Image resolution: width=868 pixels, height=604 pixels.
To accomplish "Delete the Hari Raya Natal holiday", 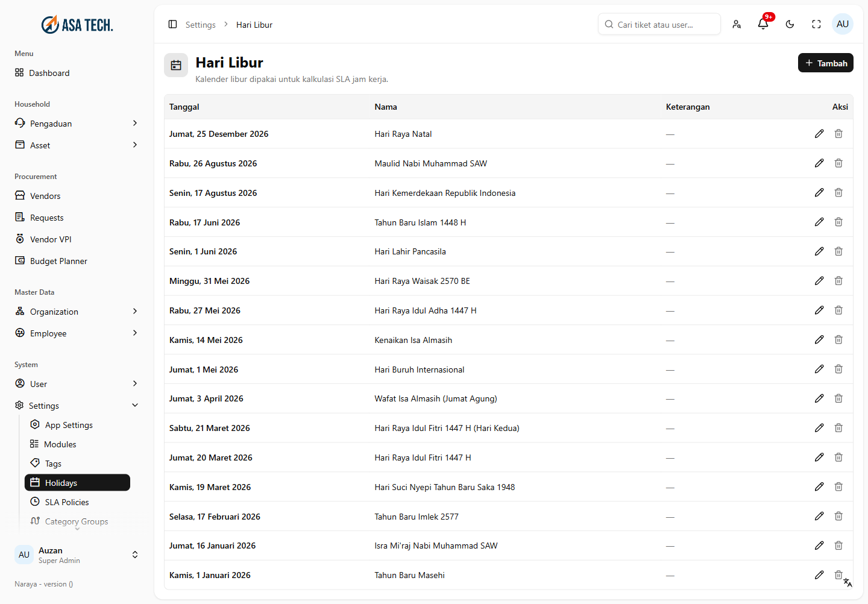I will point(838,134).
